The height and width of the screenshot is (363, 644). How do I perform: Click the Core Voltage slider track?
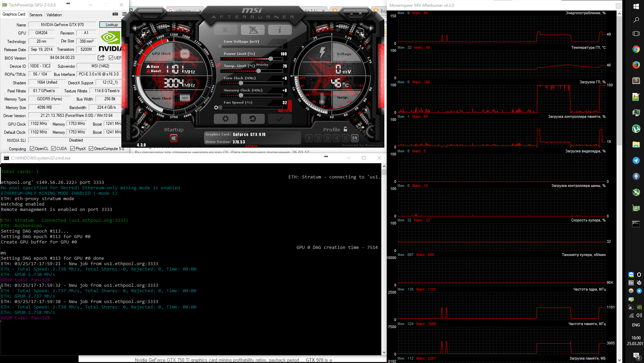[251, 47]
